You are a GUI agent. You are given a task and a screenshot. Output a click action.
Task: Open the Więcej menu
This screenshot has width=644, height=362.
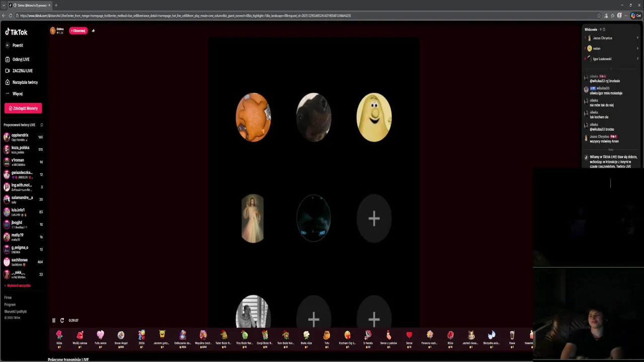[x=15, y=94]
